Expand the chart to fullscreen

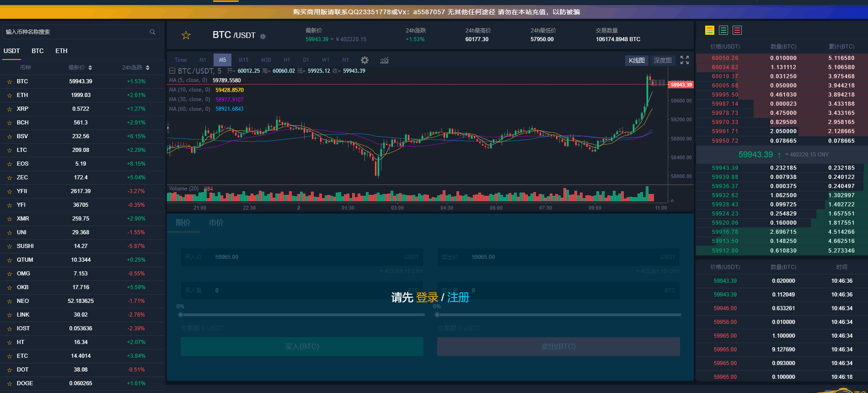pyautogui.click(x=684, y=60)
